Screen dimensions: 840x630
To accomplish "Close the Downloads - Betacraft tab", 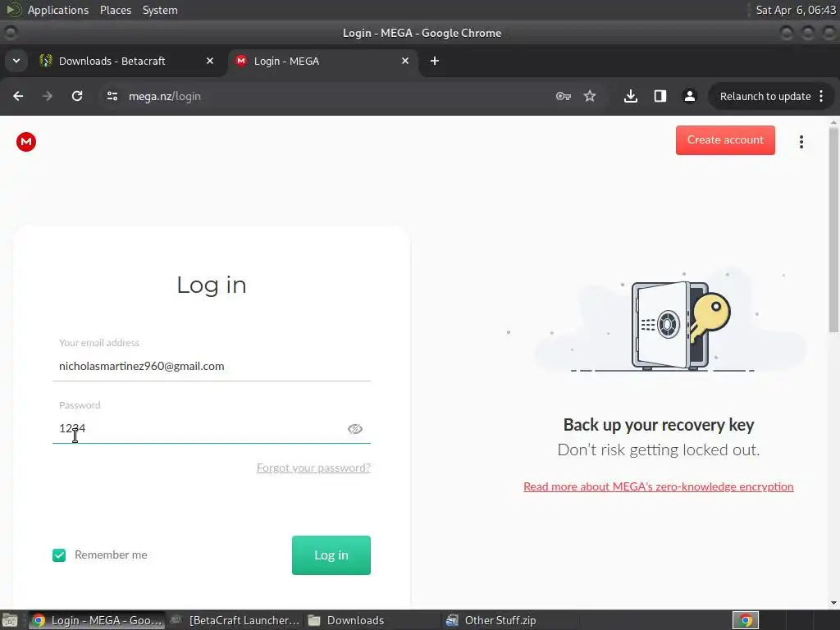I will 210,61.
